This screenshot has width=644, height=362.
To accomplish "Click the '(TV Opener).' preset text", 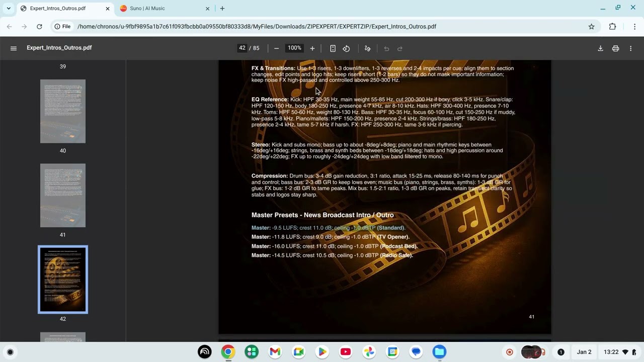I will (x=393, y=237).
